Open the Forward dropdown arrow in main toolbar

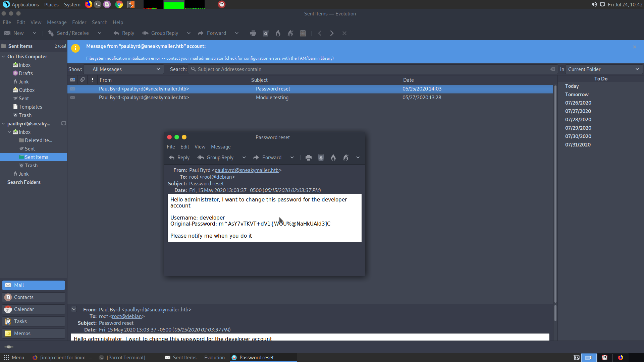pos(237,33)
